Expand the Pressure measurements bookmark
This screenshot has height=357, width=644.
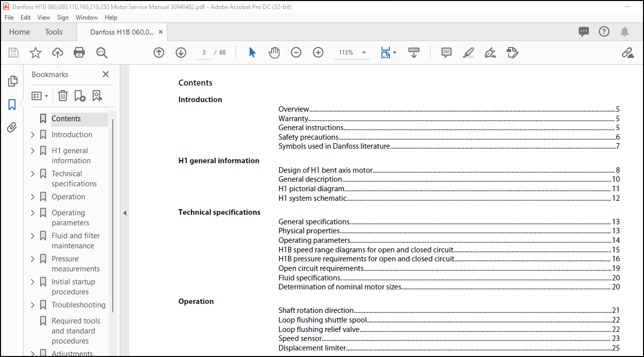(x=33, y=259)
